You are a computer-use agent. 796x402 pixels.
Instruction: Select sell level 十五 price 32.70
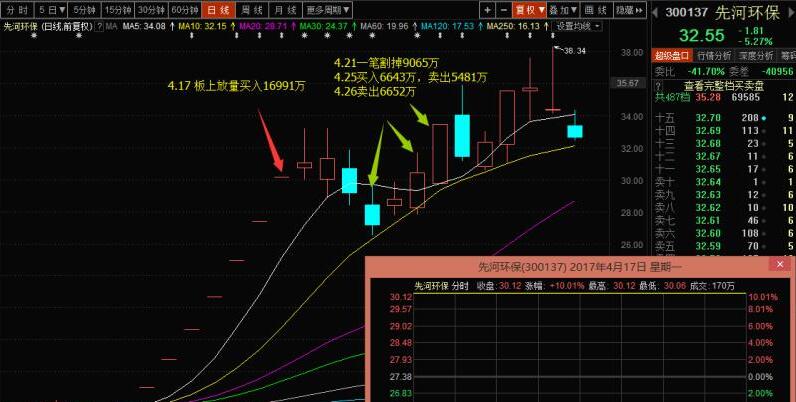pyautogui.click(x=708, y=118)
